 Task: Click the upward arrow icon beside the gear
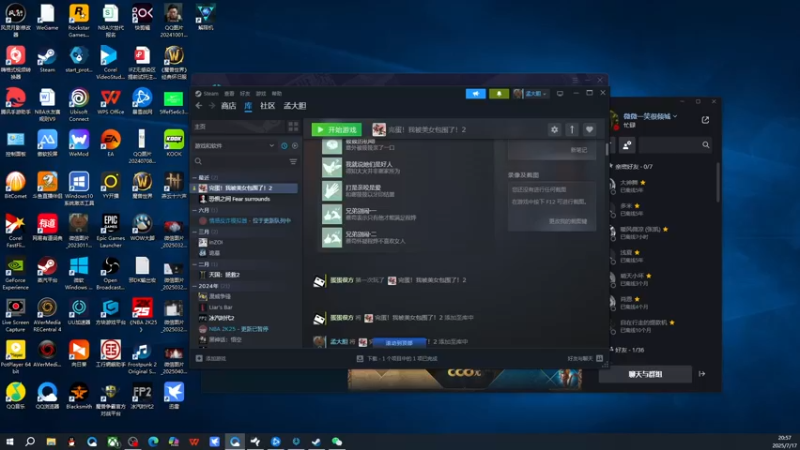(x=572, y=130)
